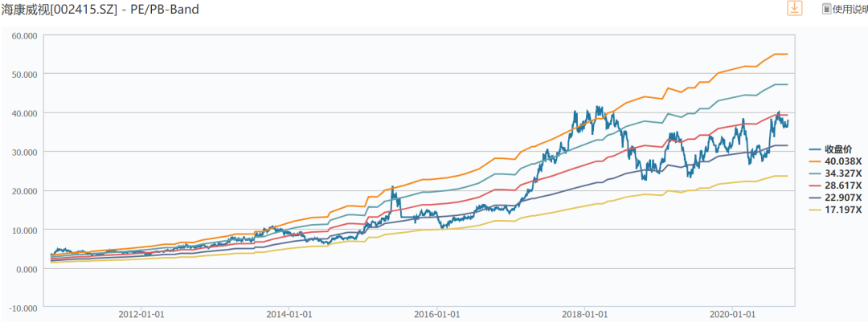Screen dimensions: 868x322
Task: Toggle the 34.327X legend series
Action: [835, 173]
